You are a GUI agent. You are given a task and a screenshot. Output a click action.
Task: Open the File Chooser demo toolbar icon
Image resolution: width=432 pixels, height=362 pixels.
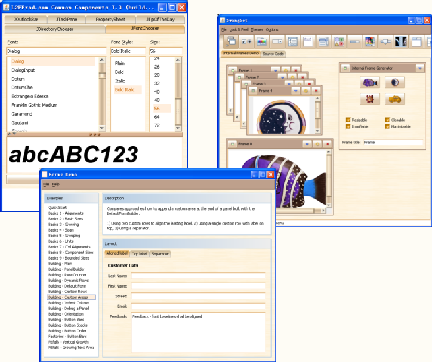293,42
